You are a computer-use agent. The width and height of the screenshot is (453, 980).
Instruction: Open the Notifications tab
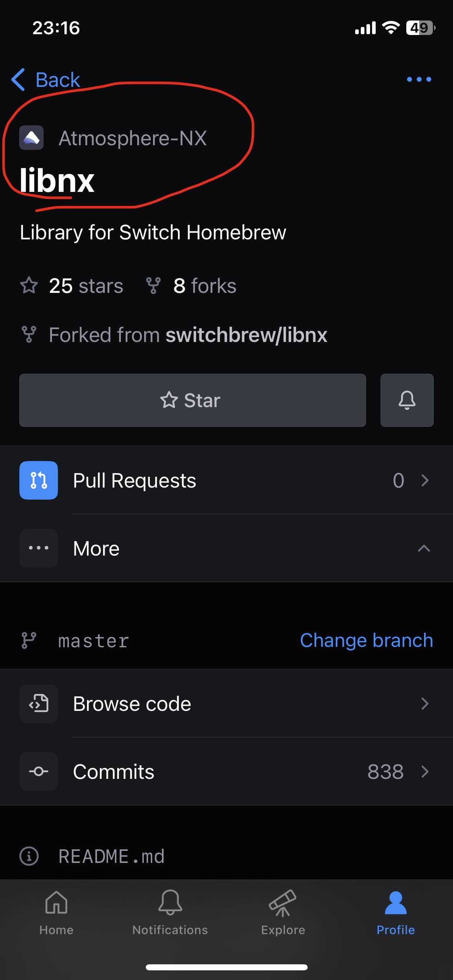click(170, 912)
